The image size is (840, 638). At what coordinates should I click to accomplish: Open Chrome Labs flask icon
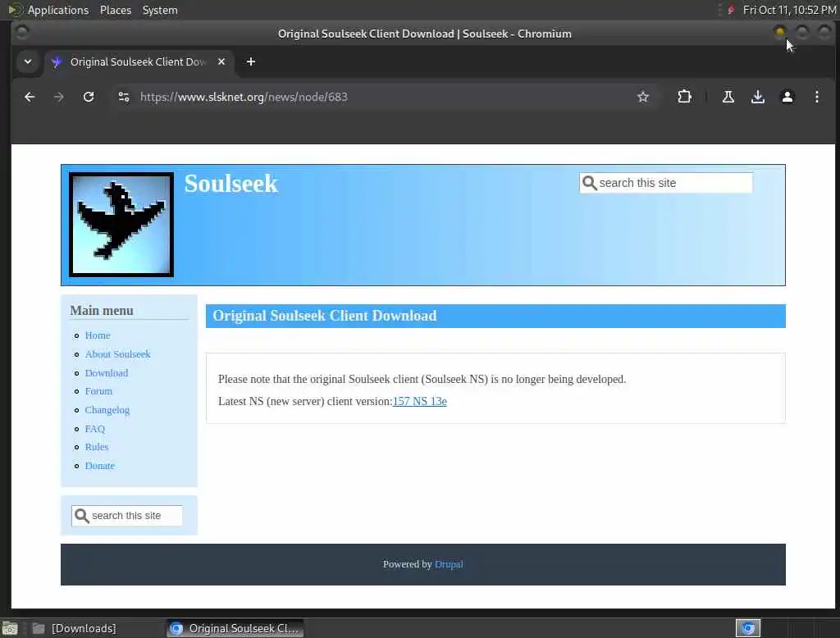728,97
